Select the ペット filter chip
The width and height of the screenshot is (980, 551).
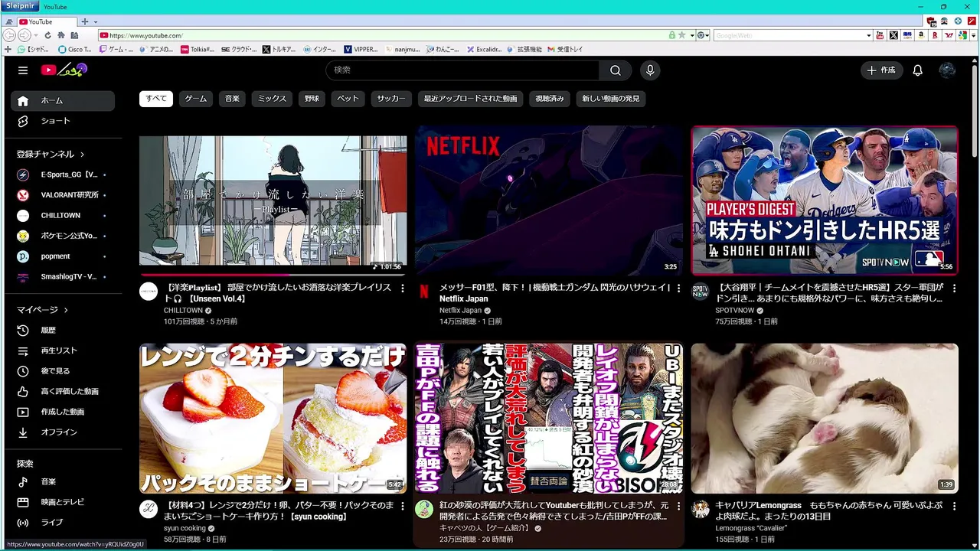[348, 98]
